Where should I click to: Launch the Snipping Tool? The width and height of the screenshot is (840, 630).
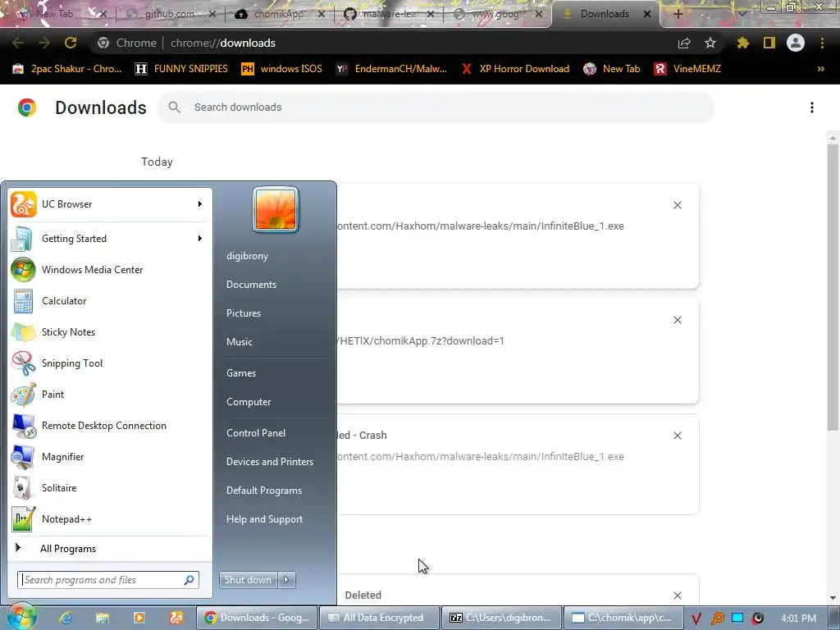(107, 363)
